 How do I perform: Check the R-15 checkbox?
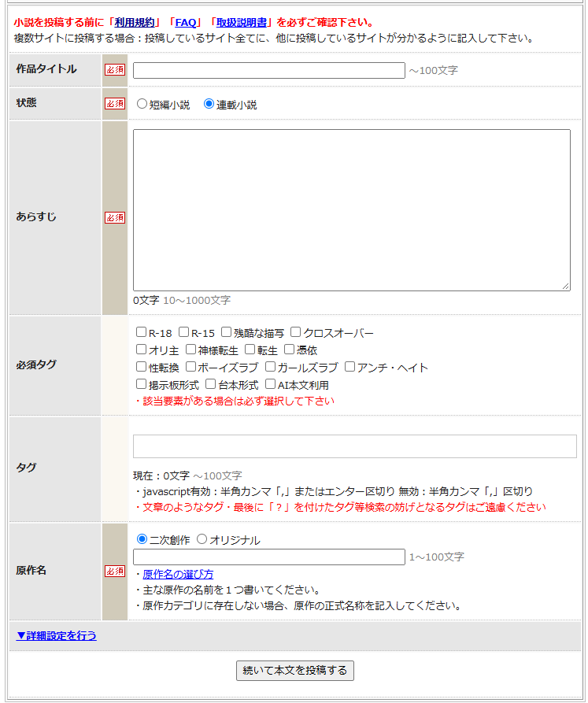pos(183,332)
